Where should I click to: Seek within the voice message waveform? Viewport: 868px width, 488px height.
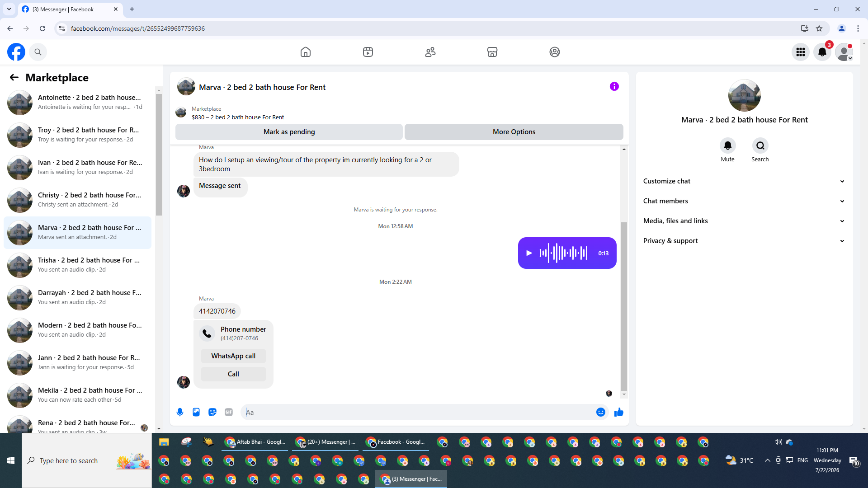pyautogui.click(x=563, y=253)
